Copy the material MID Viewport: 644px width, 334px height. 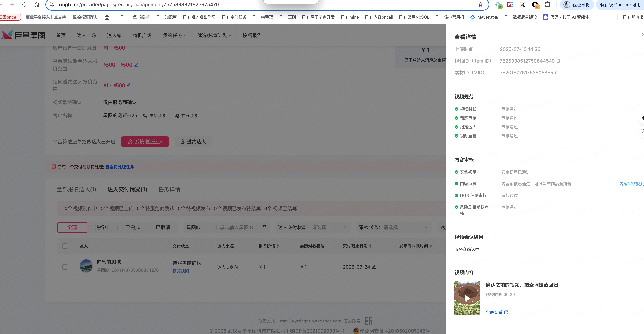pyautogui.click(x=557, y=73)
